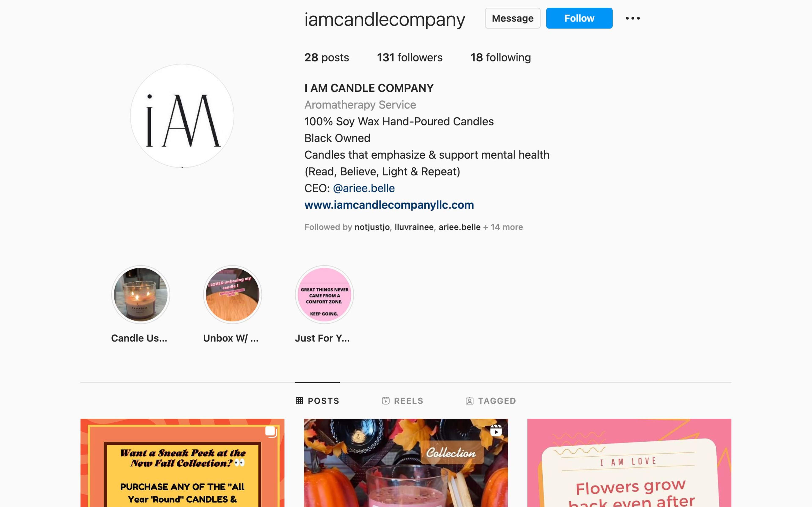View the 131 followers list
This screenshot has height=507, width=812.
pyautogui.click(x=410, y=57)
